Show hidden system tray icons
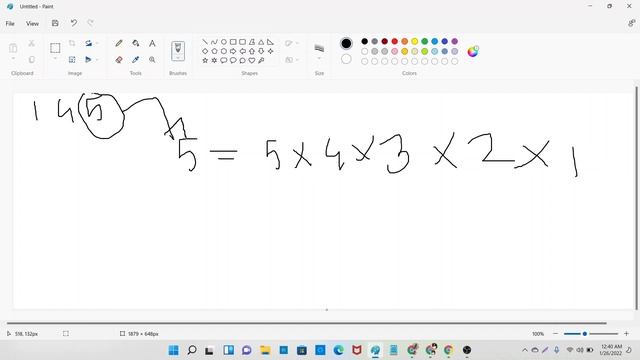 point(525,350)
